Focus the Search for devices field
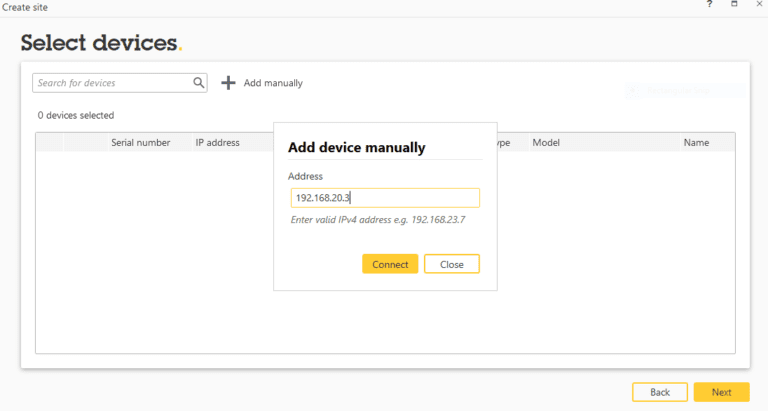The image size is (768, 411). click(x=112, y=83)
